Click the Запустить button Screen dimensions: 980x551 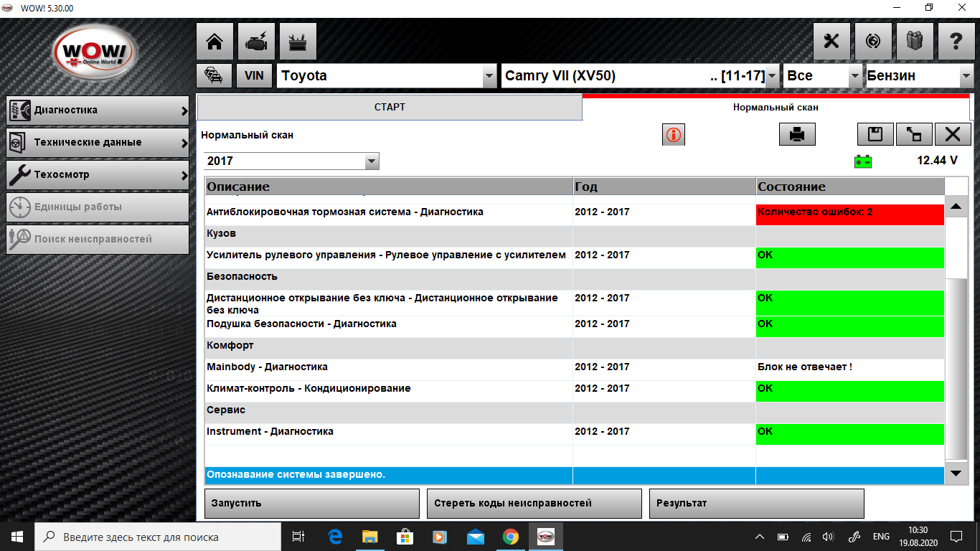(312, 504)
